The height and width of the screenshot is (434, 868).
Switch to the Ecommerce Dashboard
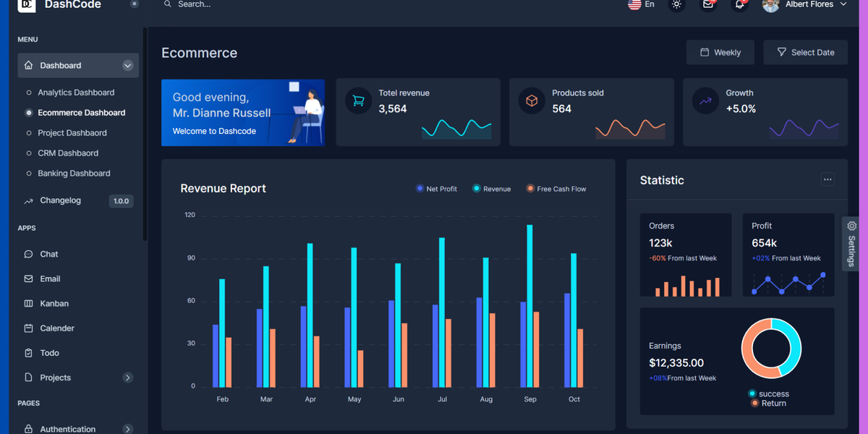(x=81, y=112)
